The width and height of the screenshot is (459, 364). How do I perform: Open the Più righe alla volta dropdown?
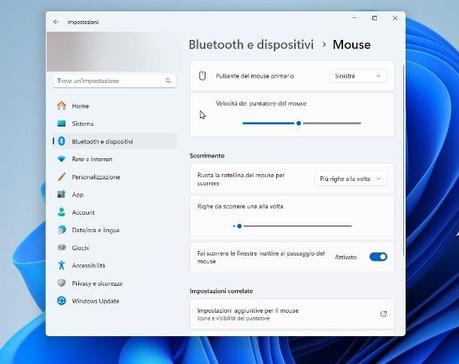click(351, 179)
